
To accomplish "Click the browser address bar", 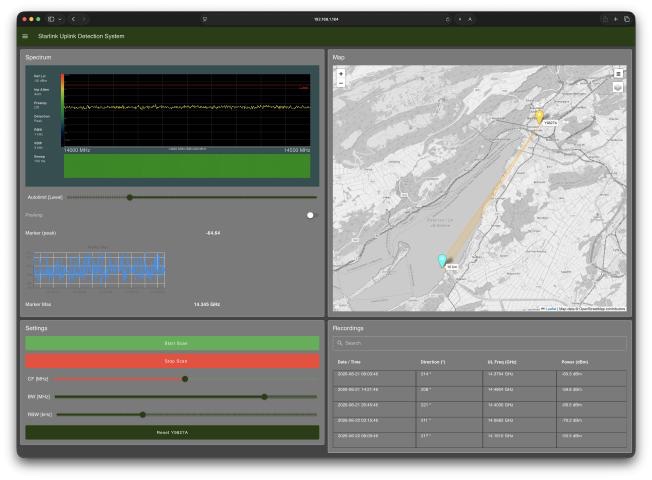I will (326, 19).
